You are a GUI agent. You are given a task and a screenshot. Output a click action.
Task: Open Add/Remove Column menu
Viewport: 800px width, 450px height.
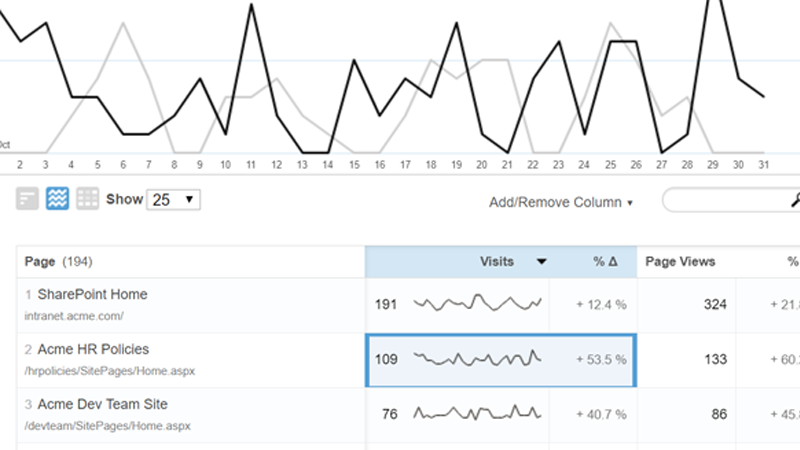point(561,203)
